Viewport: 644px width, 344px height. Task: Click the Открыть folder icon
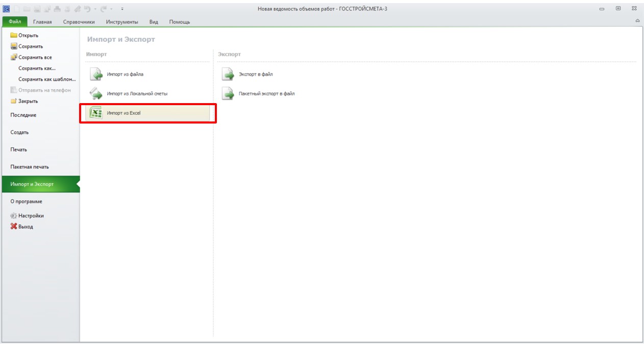click(14, 35)
